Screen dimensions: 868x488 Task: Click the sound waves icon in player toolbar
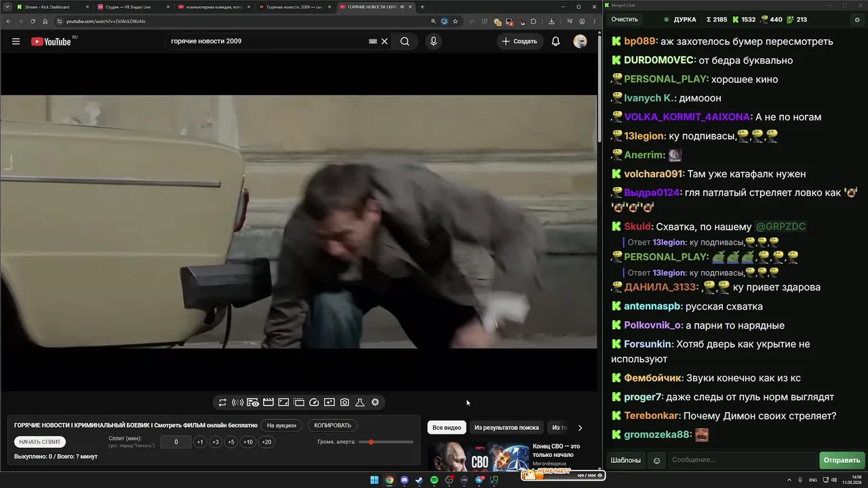tap(237, 403)
